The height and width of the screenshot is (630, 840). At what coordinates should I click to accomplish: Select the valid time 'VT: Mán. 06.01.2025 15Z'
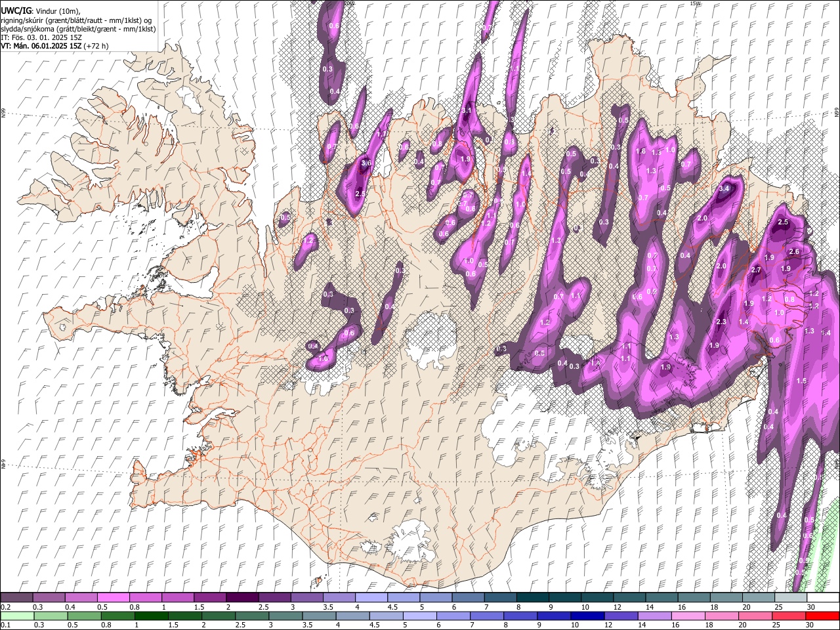pyautogui.click(x=41, y=47)
